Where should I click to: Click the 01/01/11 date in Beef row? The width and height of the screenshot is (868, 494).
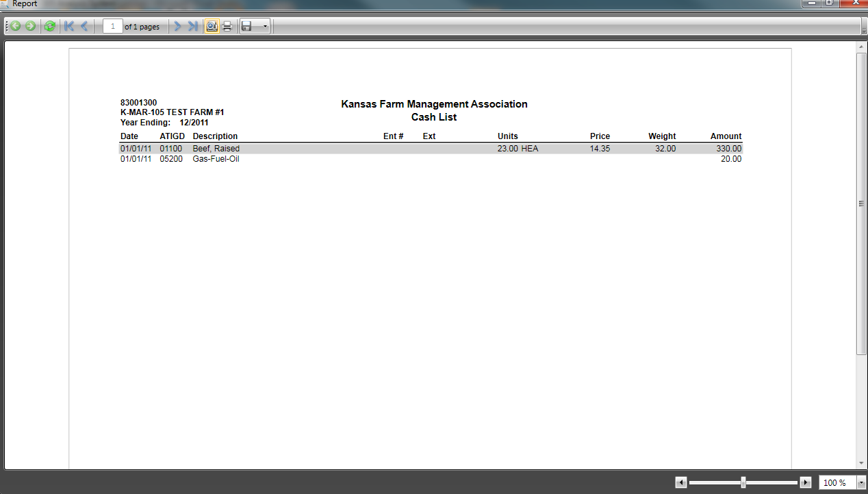click(136, 148)
